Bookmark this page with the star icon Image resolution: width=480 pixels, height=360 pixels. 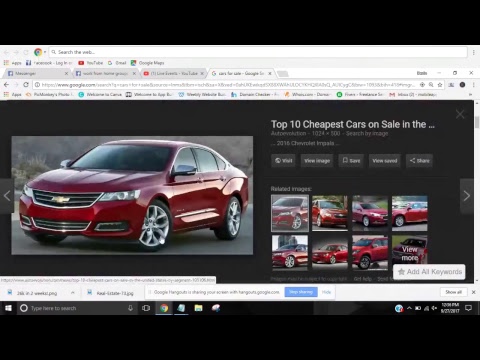[x=440, y=85]
